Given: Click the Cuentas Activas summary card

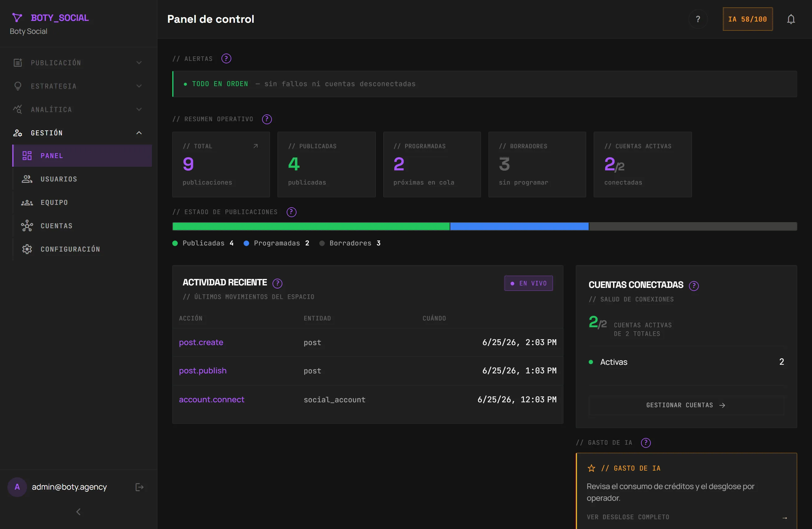Looking at the screenshot, I should pos(643,165).
